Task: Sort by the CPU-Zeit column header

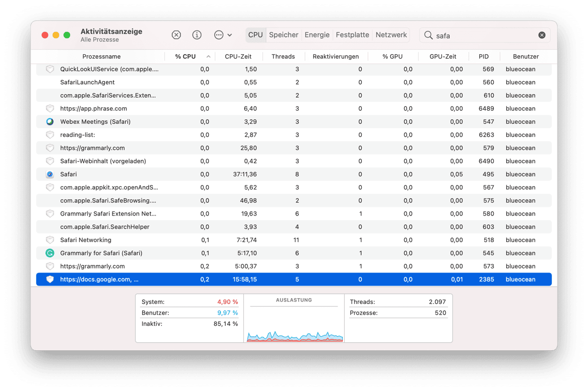Action: (238, 57)
